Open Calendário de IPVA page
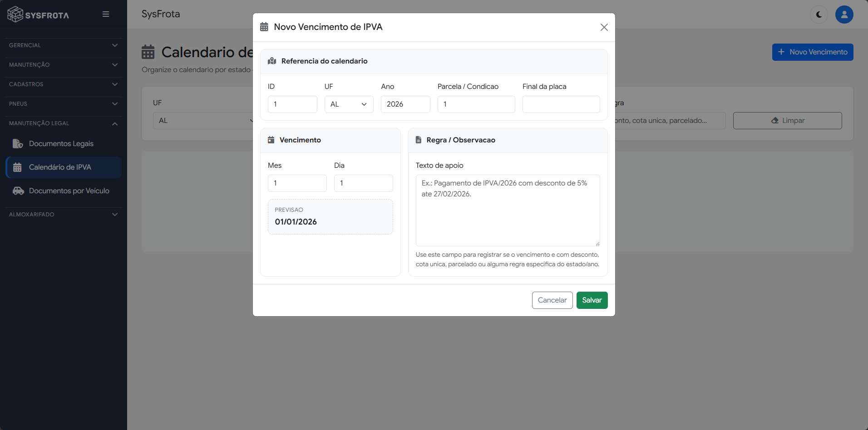The width and height of the screenshot is (868, 430). tap(64, 167)
